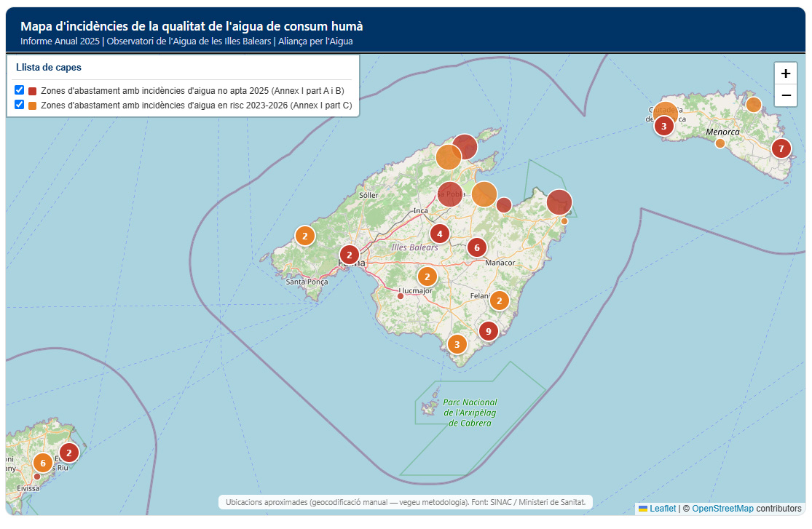Open orange cluster 2 in west Mallorca
This screenshot has width=812, height=529.
click(305, 236)
